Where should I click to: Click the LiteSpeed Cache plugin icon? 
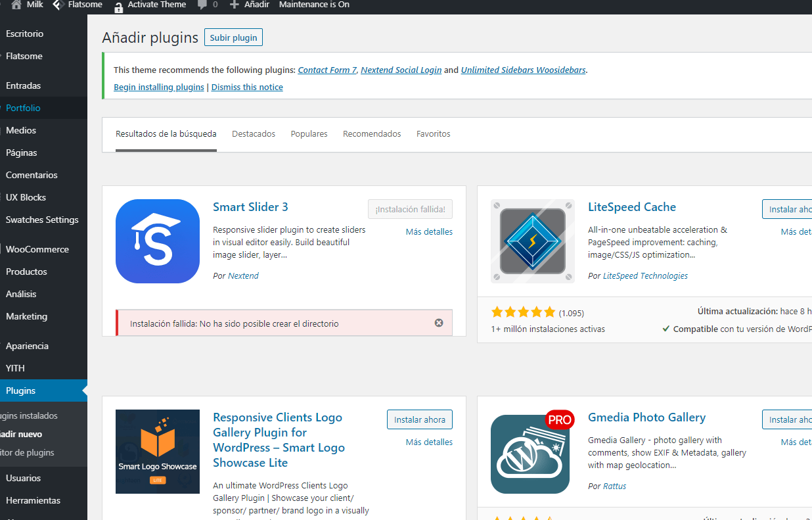pyautogui.click(x=533, y=241)
